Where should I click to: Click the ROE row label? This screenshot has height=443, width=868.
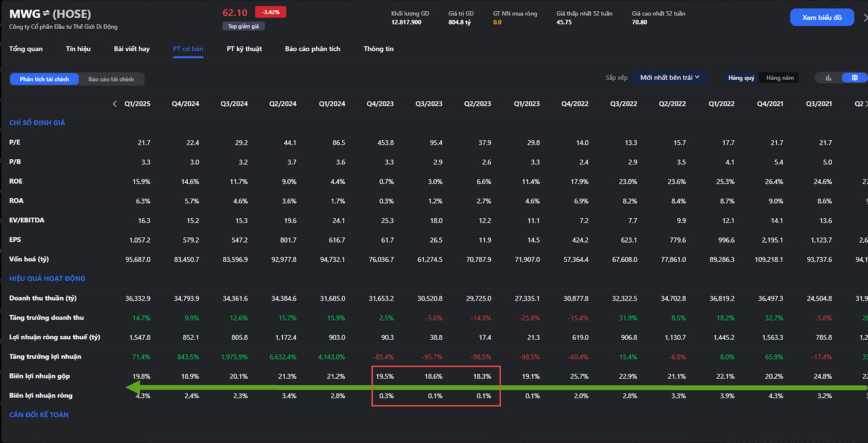16,181
